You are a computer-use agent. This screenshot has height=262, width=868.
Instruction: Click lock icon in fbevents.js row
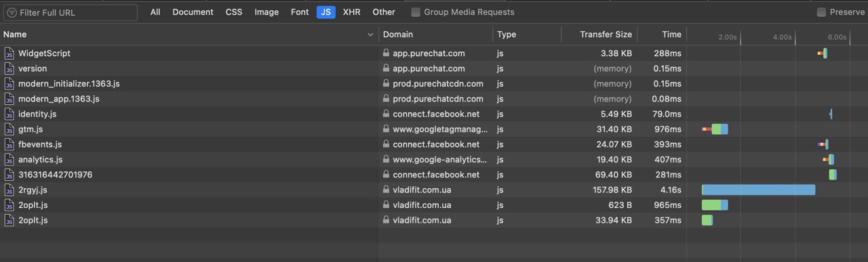(x=386, y=144)
